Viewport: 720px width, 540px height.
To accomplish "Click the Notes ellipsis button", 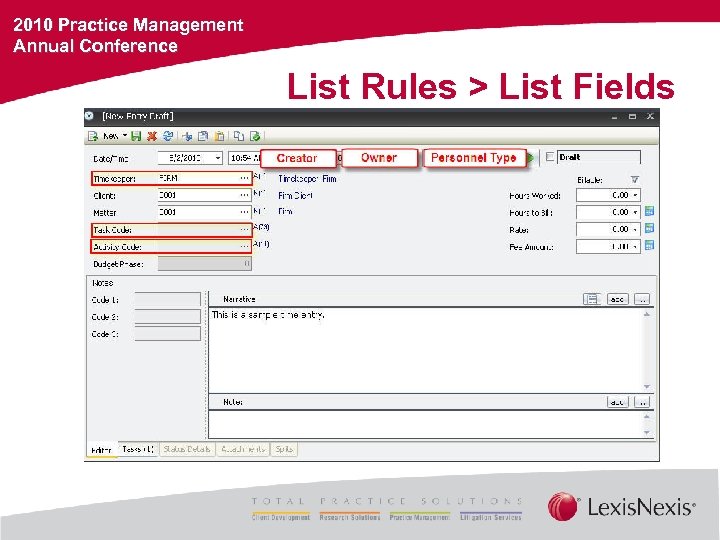I will tap(642, 402).
